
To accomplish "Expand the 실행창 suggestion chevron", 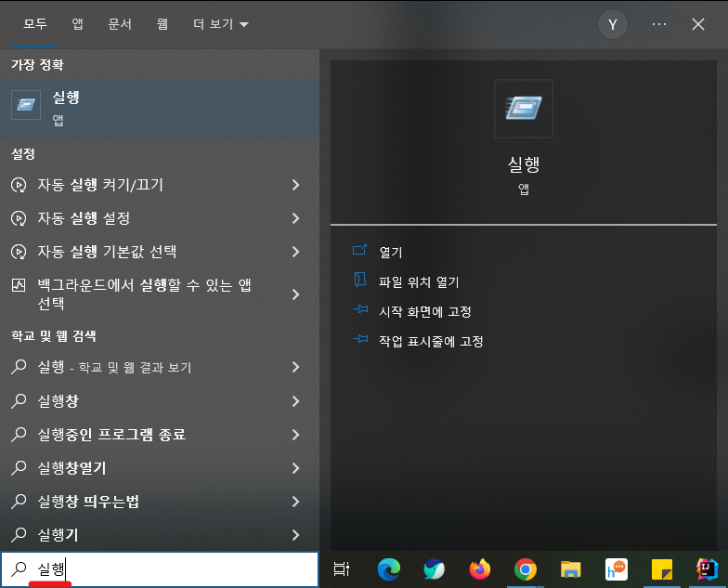I will [x=295, y=401].
